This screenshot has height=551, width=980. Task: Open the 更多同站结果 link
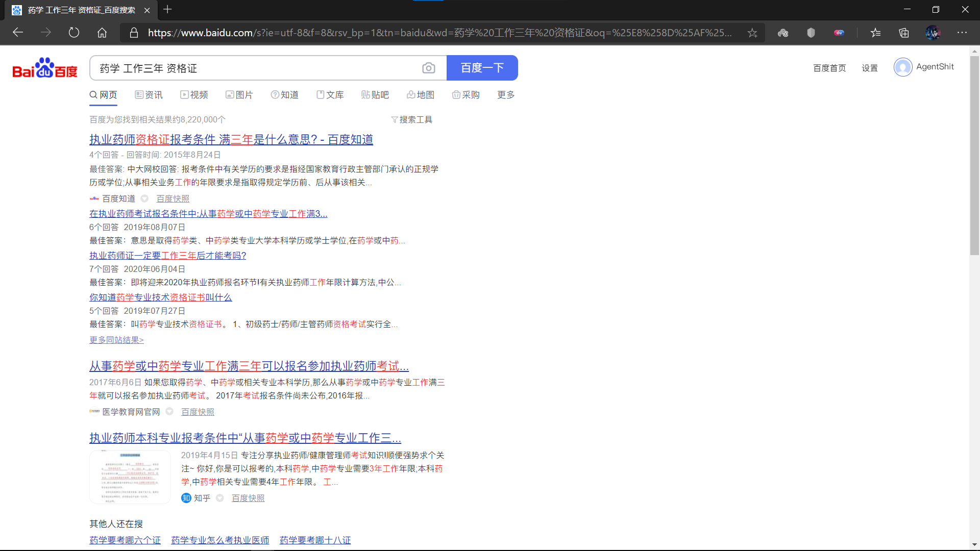coord(116,340)
